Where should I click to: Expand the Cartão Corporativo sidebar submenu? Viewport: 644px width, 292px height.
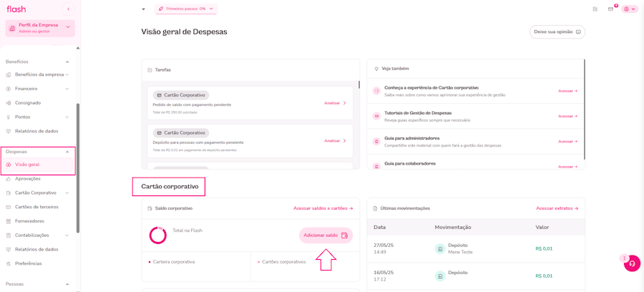(x=67, y=193)
